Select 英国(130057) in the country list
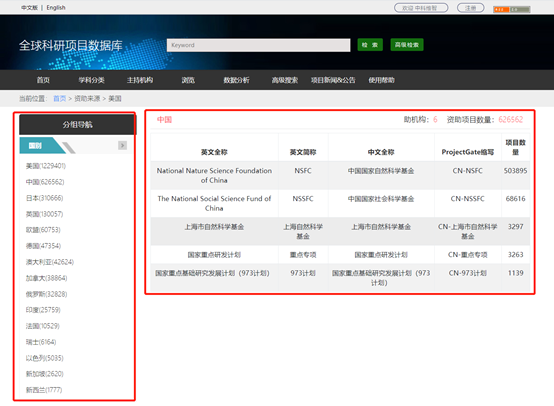The width and height of the screenshot is (554, 406). click(44, 214)
